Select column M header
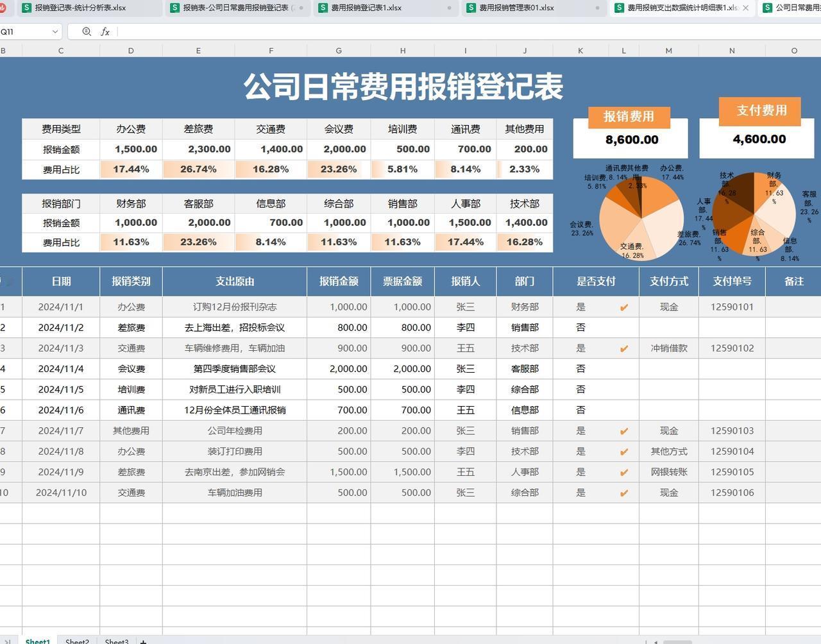The height and width of the screenshot is (644, 821). click(x=668, y=50)
